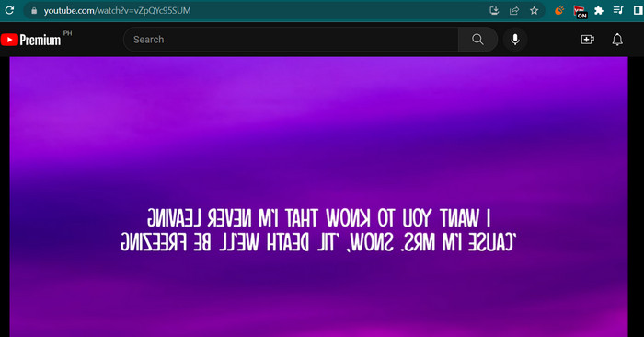Image resolution: width=644 pixels, height=337 pixels.
Task: Click the mirrored lyric text in video
Action: [318, 230]
